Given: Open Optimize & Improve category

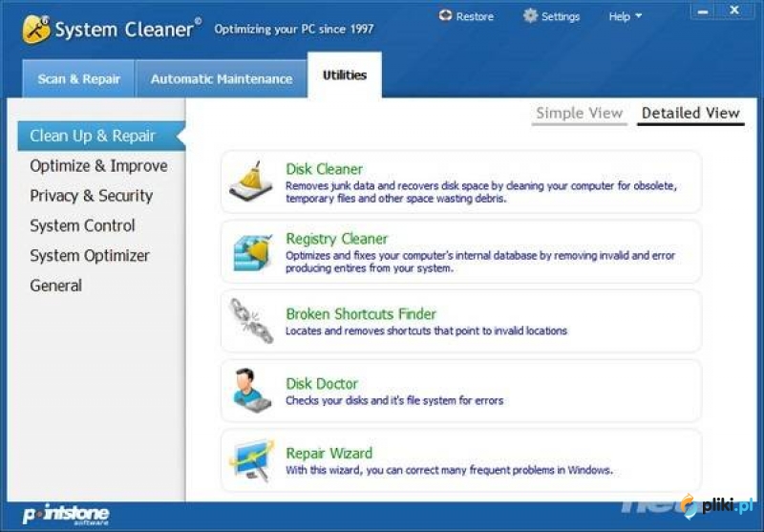Looking at the screenshot, I should tap(98, 166).
